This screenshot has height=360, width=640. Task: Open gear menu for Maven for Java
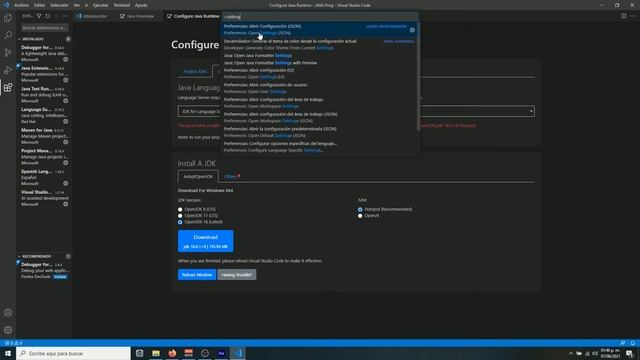point(66,142)
